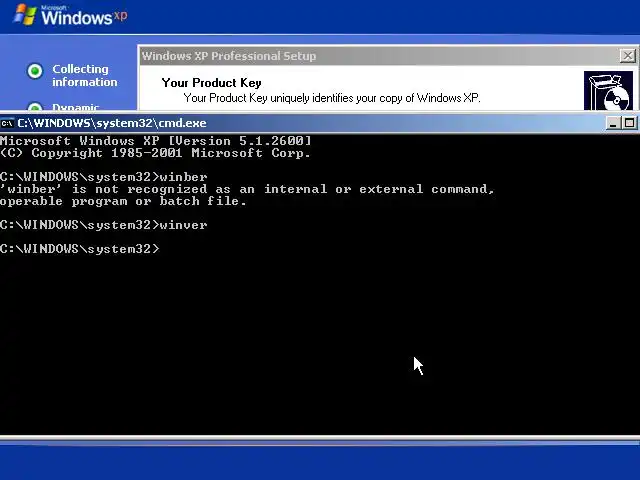Click the Copyright 1985-2001 Microsoft Corp. line
The width and height of the screenshot is (640, 480).
pyautogui.click(x=155, y=153)
